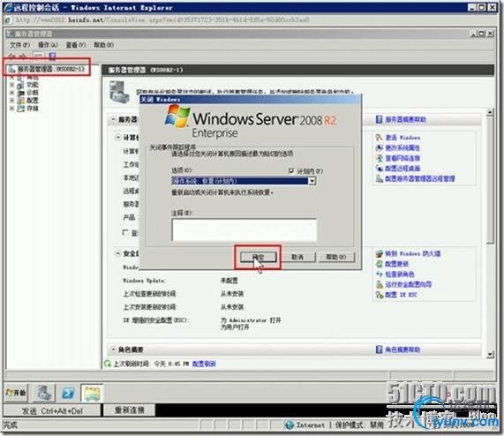Select the 存储 (Storage) node icon in tree

[x=20, y=109]
